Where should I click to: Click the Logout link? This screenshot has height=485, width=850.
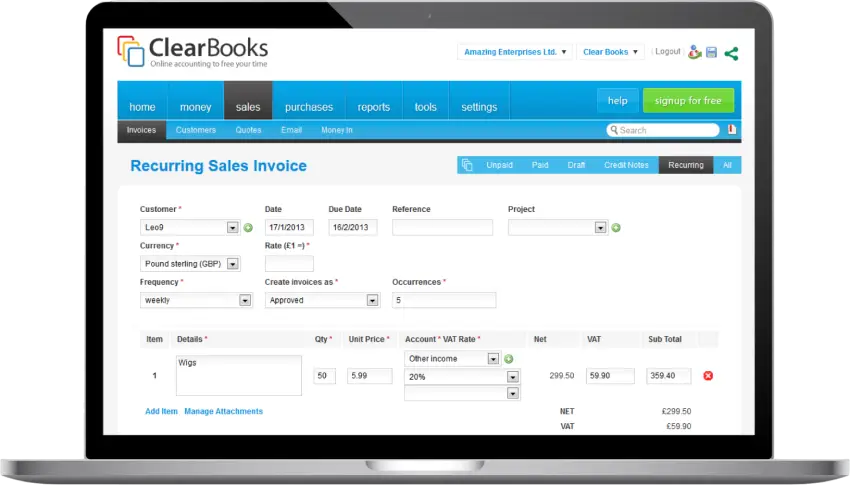667,51
